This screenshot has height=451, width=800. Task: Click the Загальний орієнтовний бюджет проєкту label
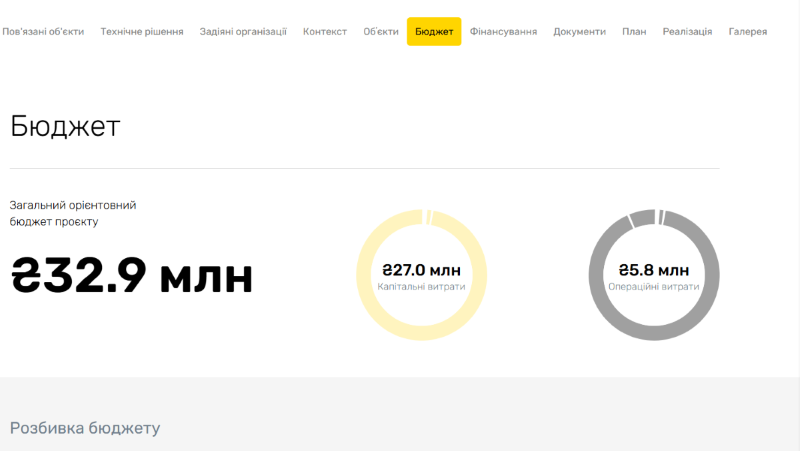tap(73, 213)
